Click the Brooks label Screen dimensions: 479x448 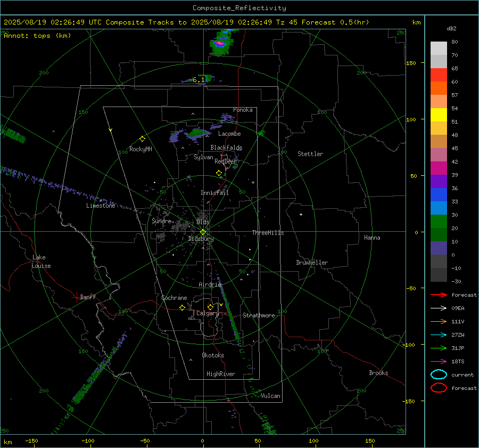point(378,373)
